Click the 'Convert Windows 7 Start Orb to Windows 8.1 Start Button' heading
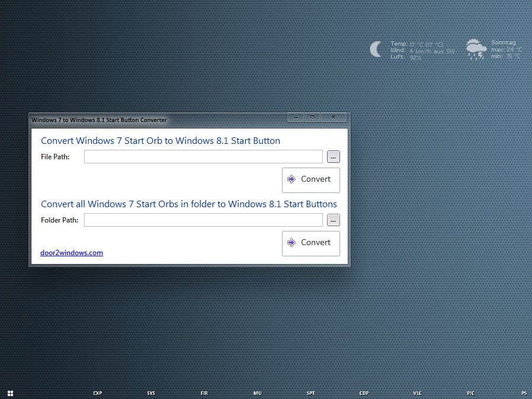 161,141
